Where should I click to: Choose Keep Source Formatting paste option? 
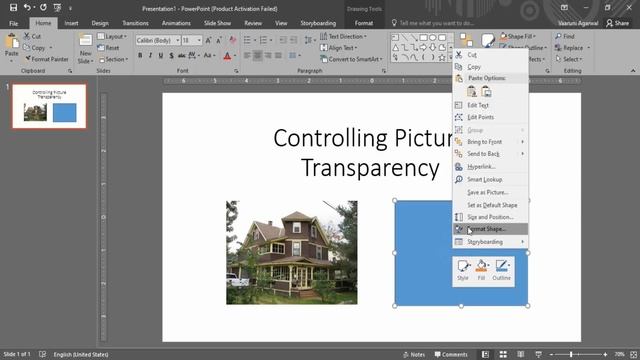pyautogui.click(x=472, y=91)
